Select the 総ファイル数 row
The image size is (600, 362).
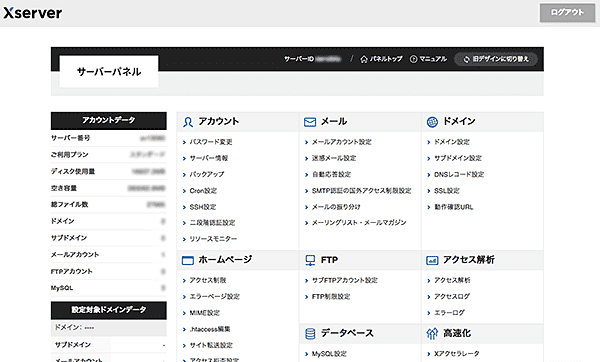pyautogui.click(x=109, y=205)
